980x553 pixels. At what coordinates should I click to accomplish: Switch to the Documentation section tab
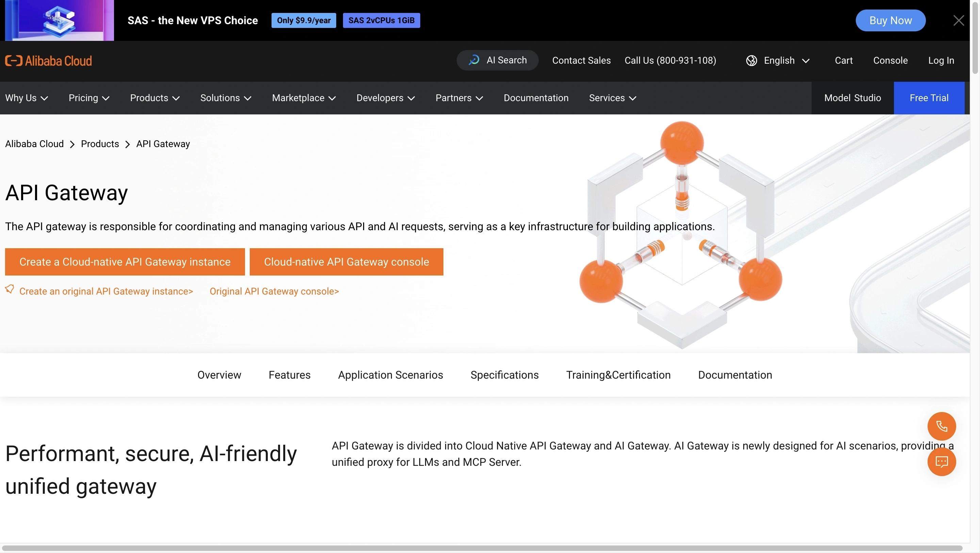(735, 375)
